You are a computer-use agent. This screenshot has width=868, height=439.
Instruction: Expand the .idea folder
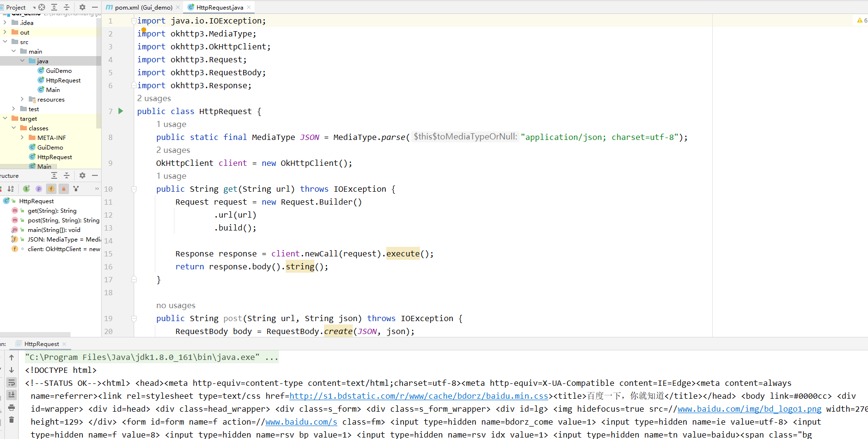click(x=5, y=23)
